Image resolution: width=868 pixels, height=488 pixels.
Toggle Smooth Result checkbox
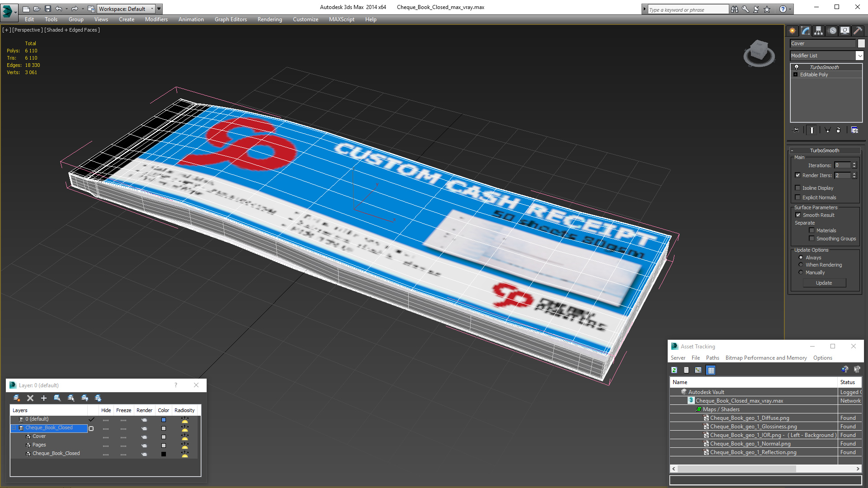tap(798, 215)
